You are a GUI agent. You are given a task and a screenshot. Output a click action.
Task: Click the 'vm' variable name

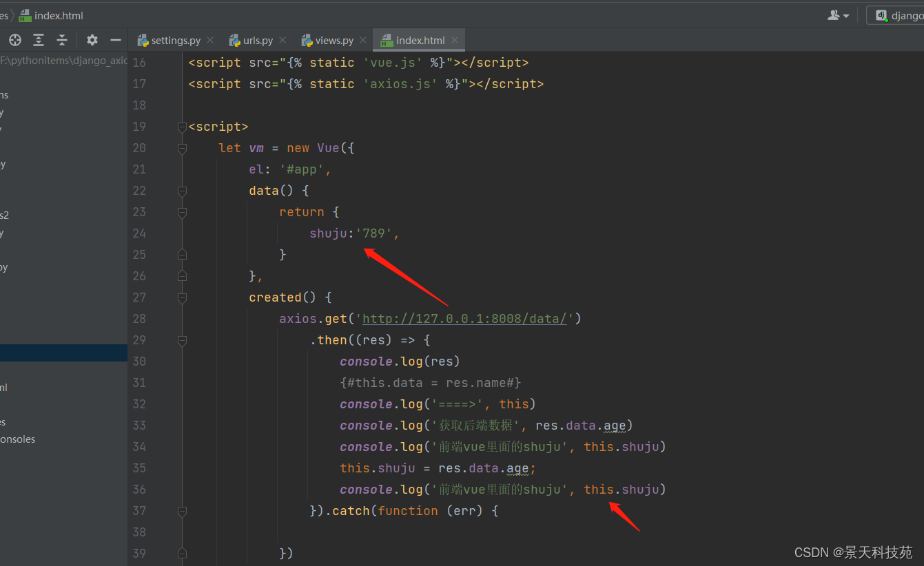coord(256,148)
